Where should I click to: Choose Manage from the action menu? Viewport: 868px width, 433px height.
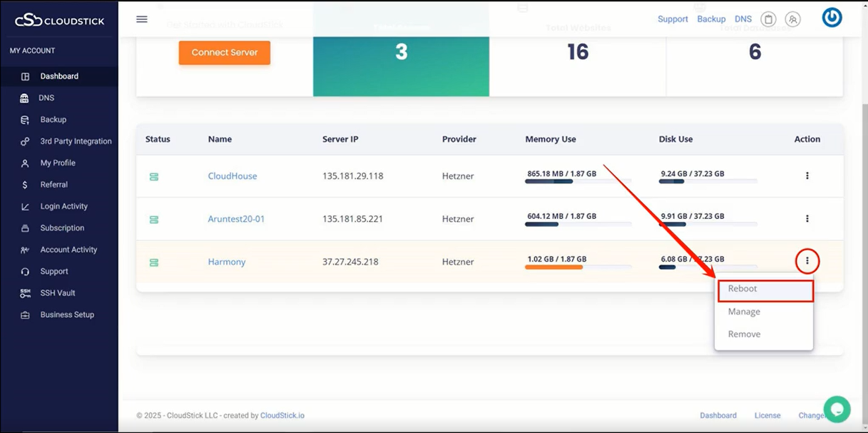[x=744, y=312]
